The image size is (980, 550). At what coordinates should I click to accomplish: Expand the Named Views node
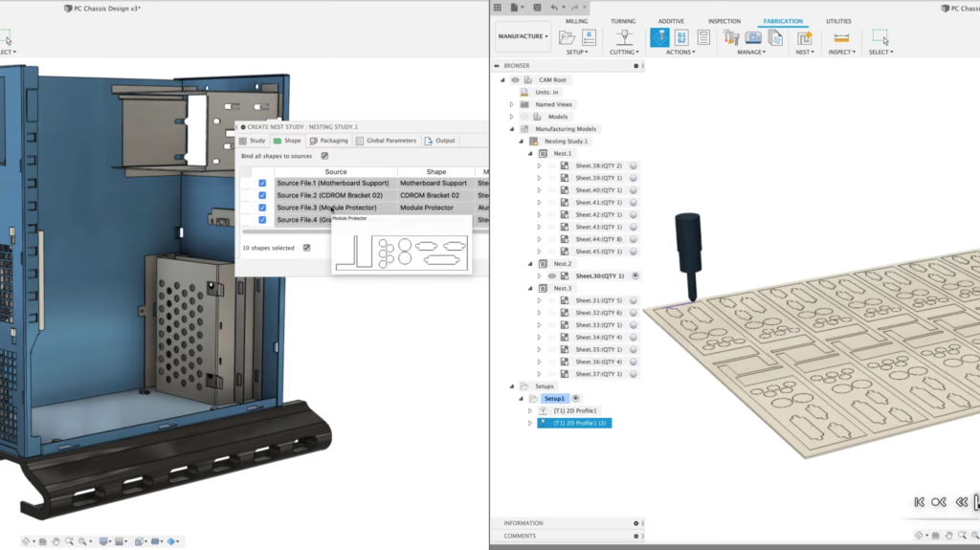click(x=512, y=104)
